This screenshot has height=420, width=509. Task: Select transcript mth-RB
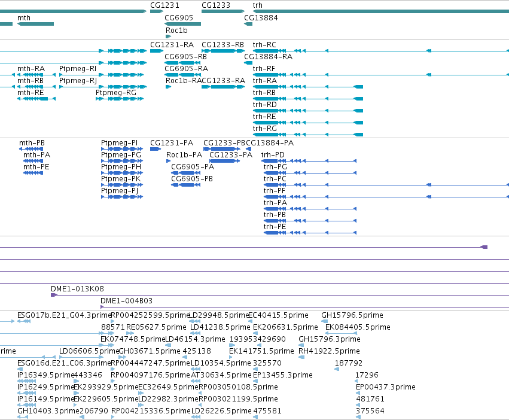(x=36, y=87)
